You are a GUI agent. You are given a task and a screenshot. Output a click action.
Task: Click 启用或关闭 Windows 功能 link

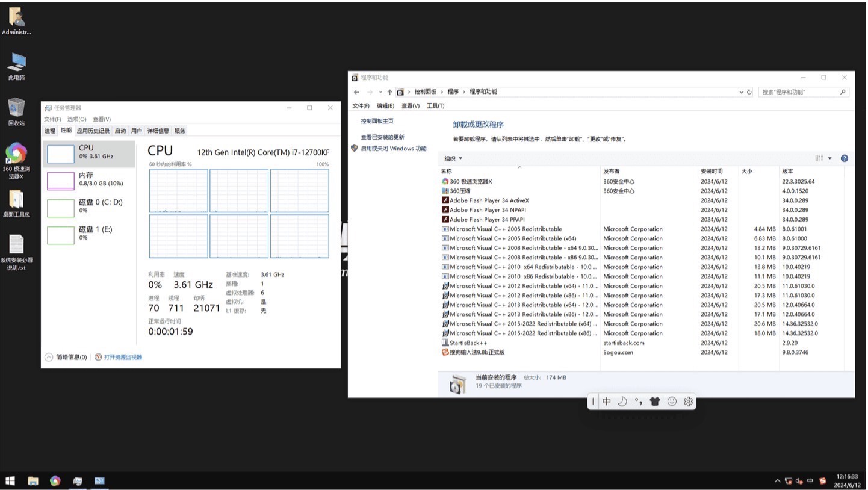coord(393,149)
